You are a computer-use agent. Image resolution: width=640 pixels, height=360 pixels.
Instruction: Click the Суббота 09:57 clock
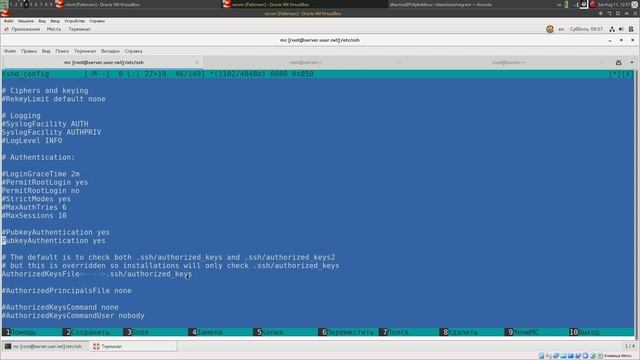pyautogui.click(x=586, y=29)
